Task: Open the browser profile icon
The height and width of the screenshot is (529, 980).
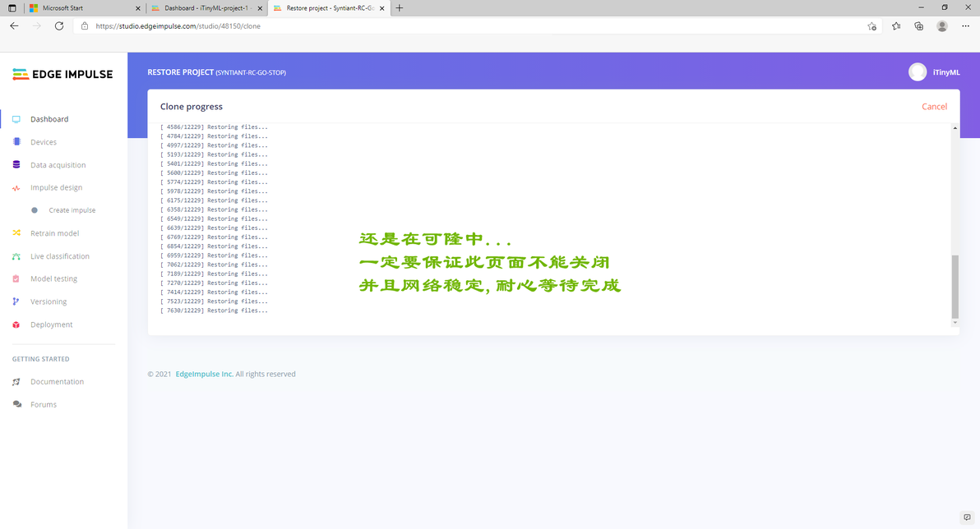Action: click(942, 26)
